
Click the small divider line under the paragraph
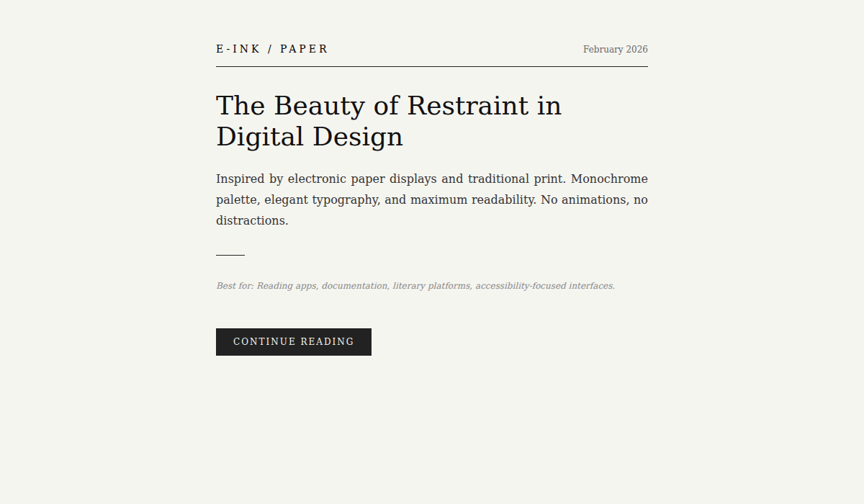[230, 254]
